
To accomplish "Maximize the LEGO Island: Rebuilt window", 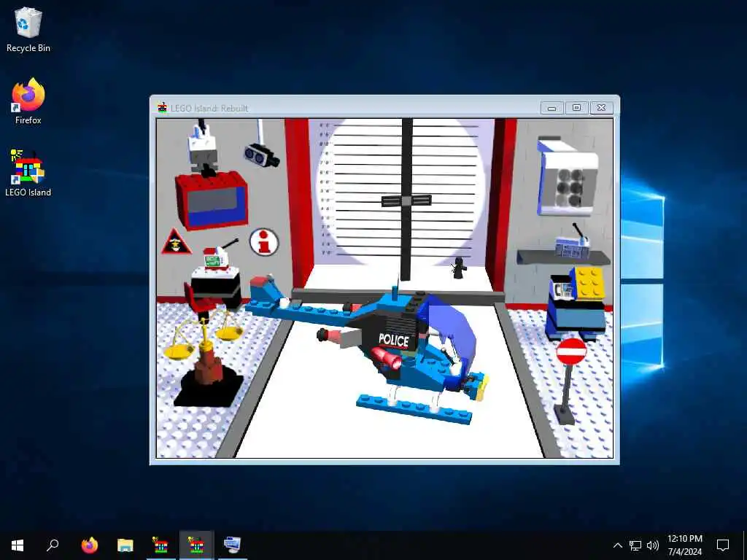I will 576,108.
